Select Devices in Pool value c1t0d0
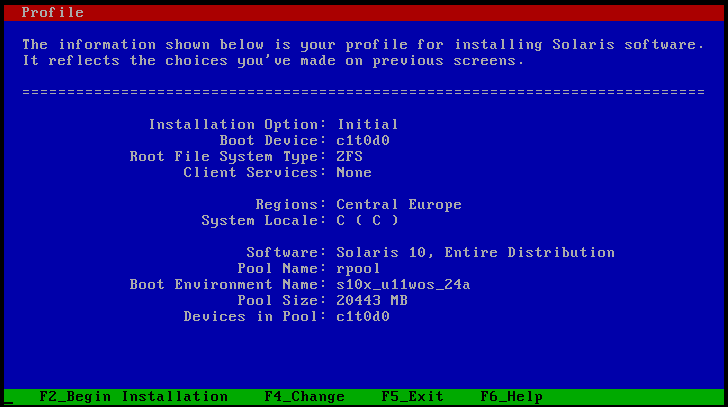The image size is (728, 407). click(x=363, y=317)
